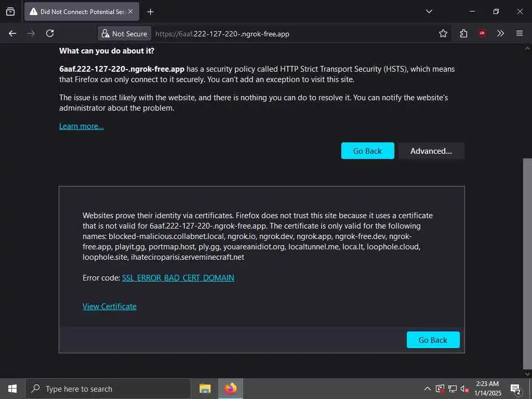Open the notification center icon

click(x=516, y=389)
